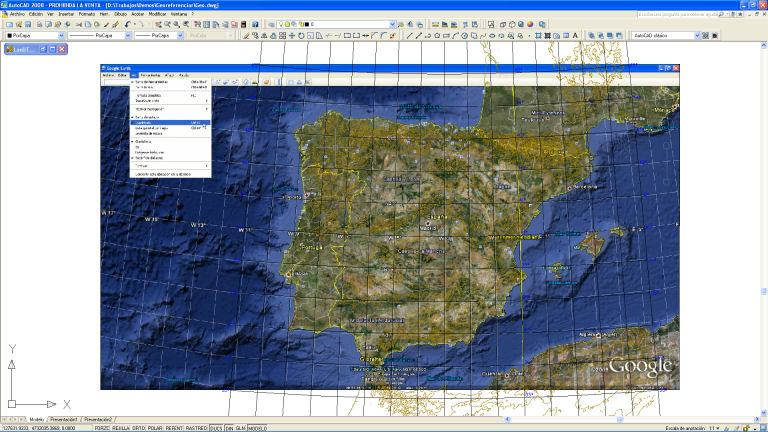Open the Dibujo menu
Image resolution: width=768 pixels, height=432 pixels.
pos(120,14)
